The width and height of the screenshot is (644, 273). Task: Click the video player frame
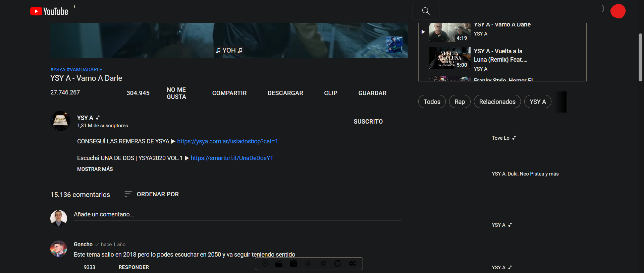coord(229,40)
